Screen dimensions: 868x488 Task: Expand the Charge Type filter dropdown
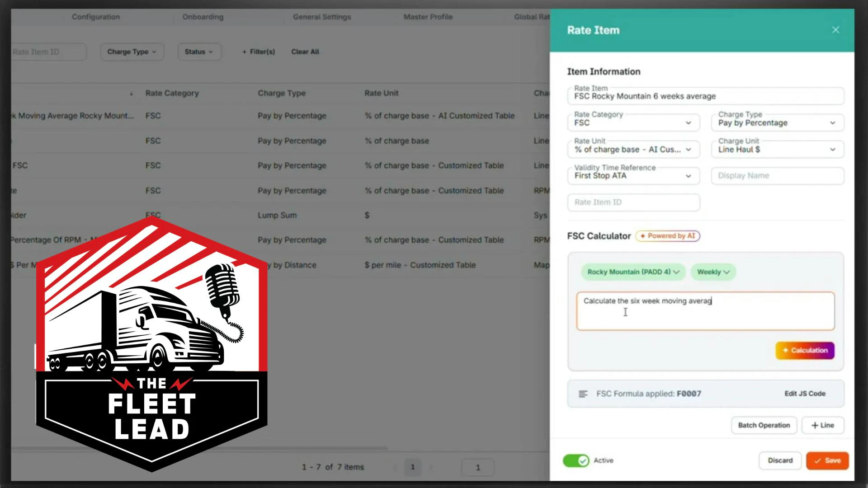point(132,52)
